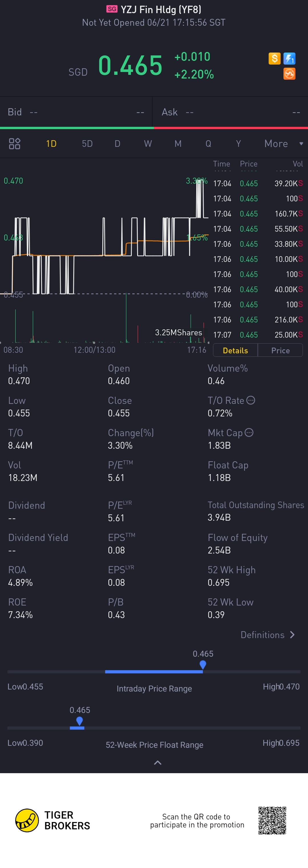Select the 1D chart timeframe

coord(51,144)
